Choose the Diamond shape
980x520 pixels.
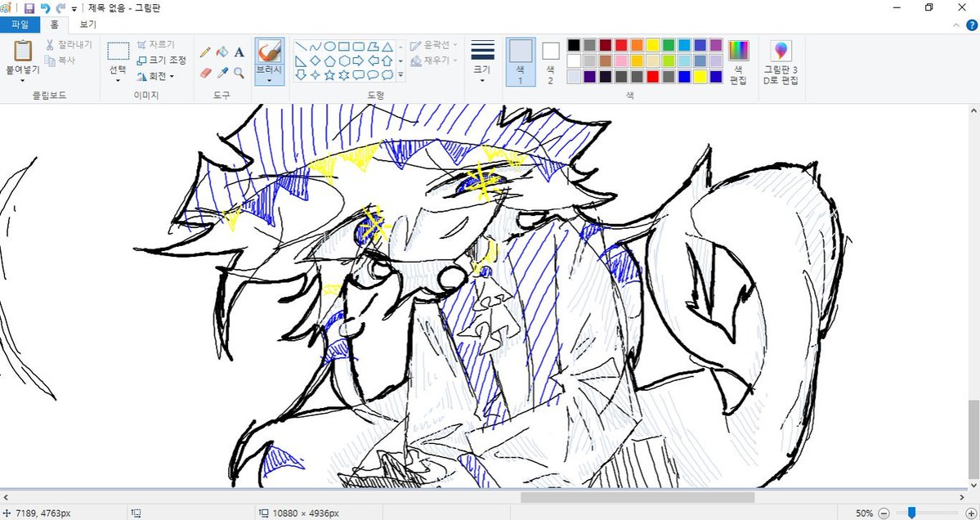pos(315,61)
